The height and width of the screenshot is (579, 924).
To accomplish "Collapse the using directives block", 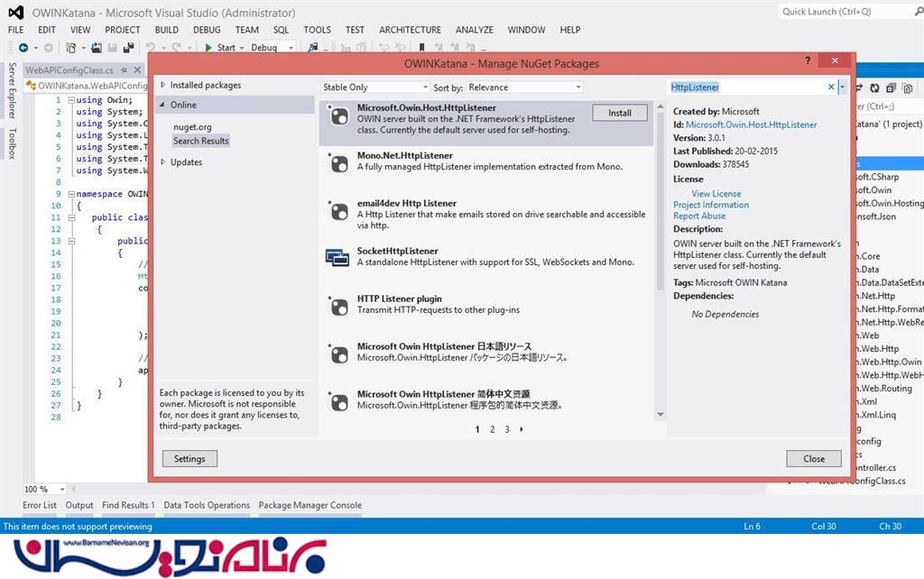I will [x=70, y=100].
